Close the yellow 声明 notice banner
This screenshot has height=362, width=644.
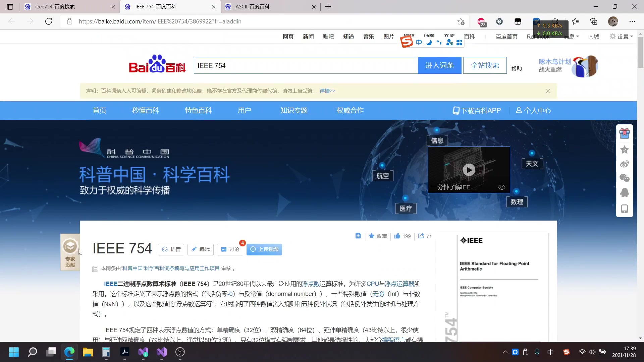point(548,91)
